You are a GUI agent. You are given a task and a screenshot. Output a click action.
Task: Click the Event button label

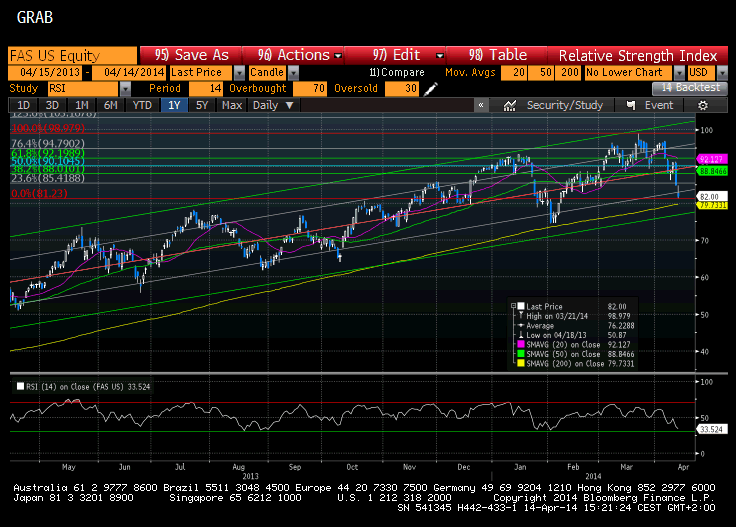[659, 106]
